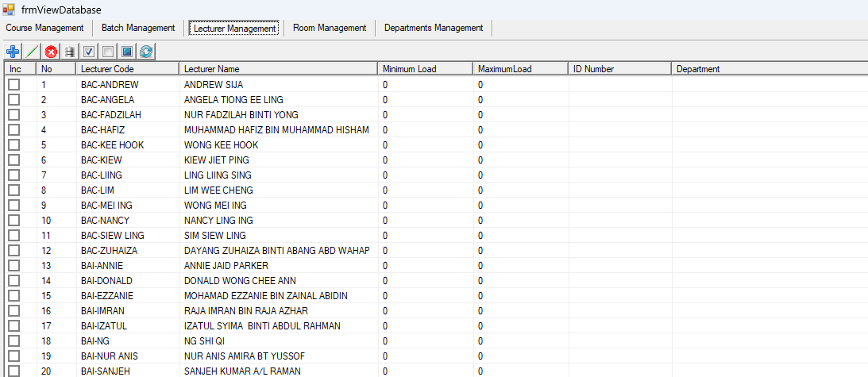Click Department cell for BAC-ANGELA row
Screen dimensions: 868x377
tap(770, 100)
